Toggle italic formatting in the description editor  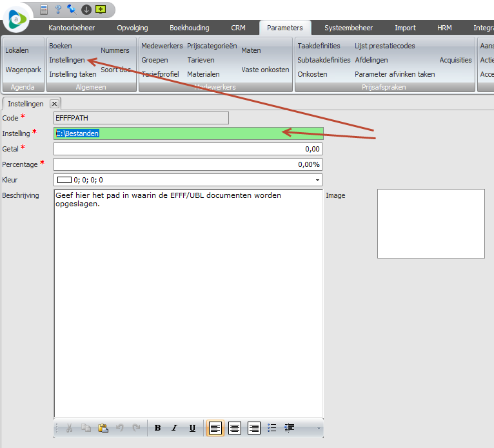point(175,428)
